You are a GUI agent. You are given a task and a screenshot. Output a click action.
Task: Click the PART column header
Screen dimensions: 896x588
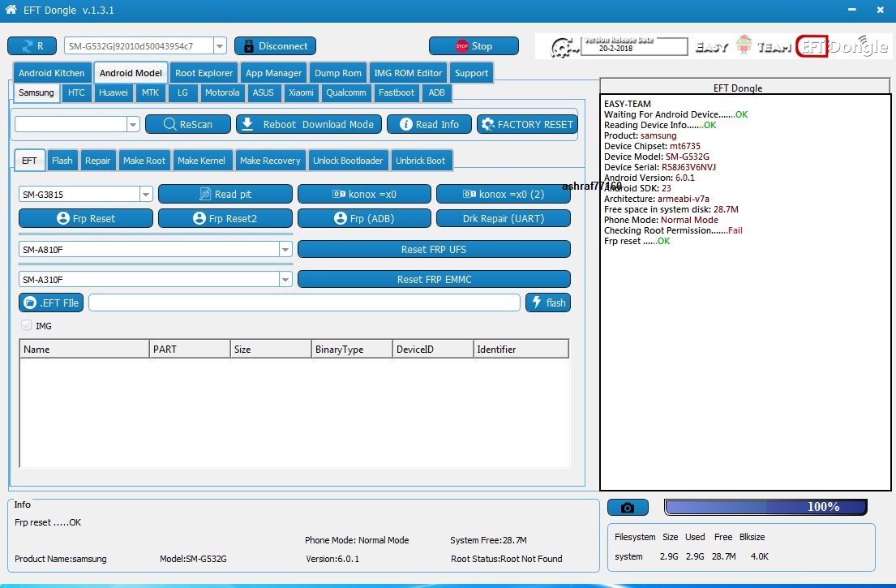pyautogui.click(x=191, y=349)
